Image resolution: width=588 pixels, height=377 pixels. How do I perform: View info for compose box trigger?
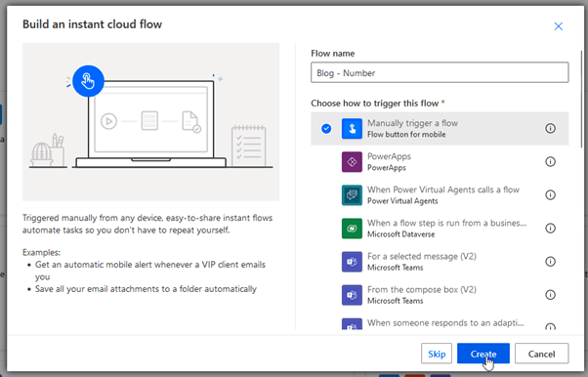click(550, 295)
